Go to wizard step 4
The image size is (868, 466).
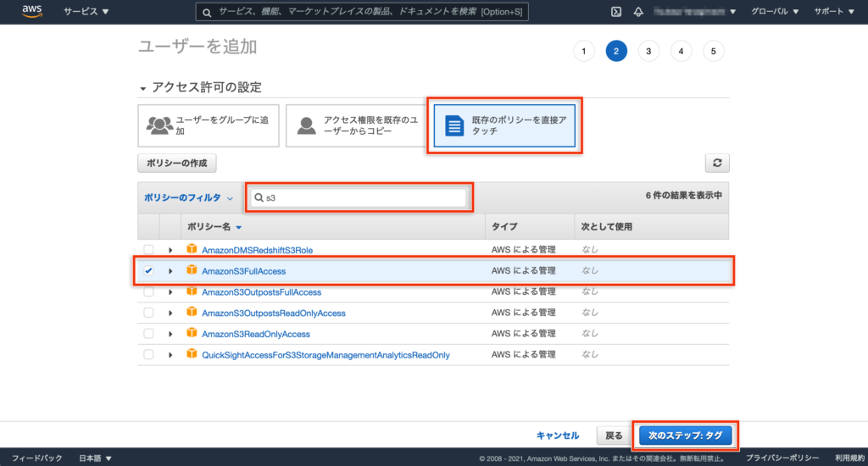681,51
